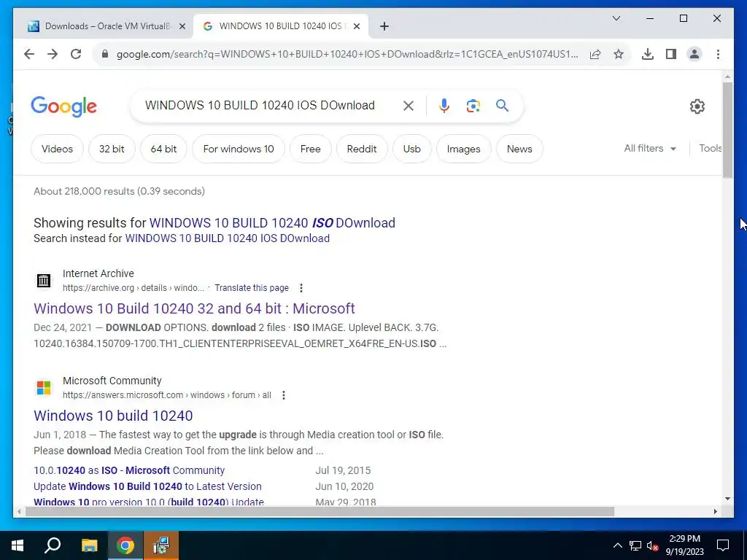
Task: Open taskbar clock showing 2:29 PM
Action: coord(684,545)
